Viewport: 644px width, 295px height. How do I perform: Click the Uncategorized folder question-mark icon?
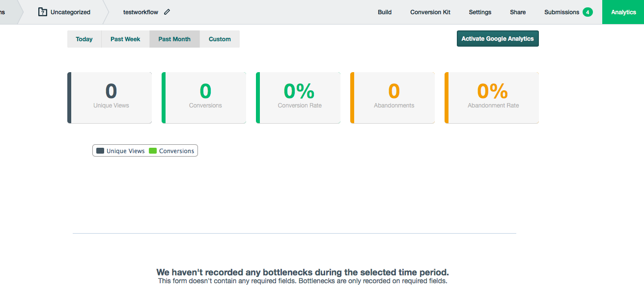click(x=43, y=12)
